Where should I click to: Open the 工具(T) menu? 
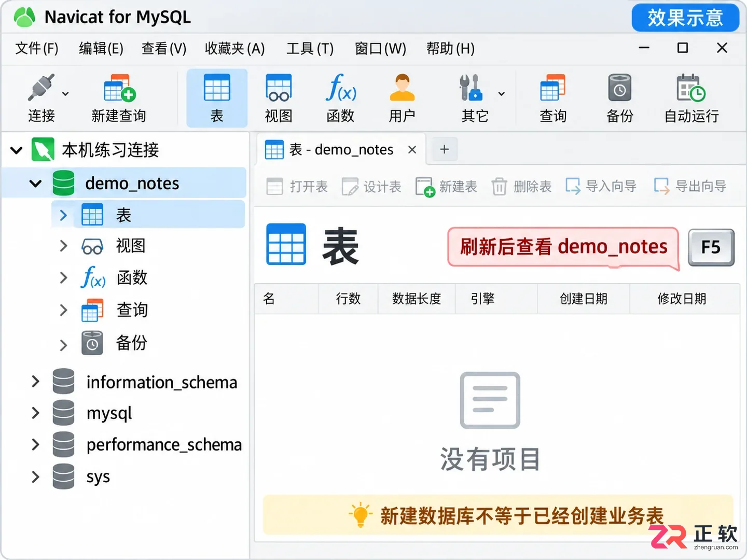point(310,48)
